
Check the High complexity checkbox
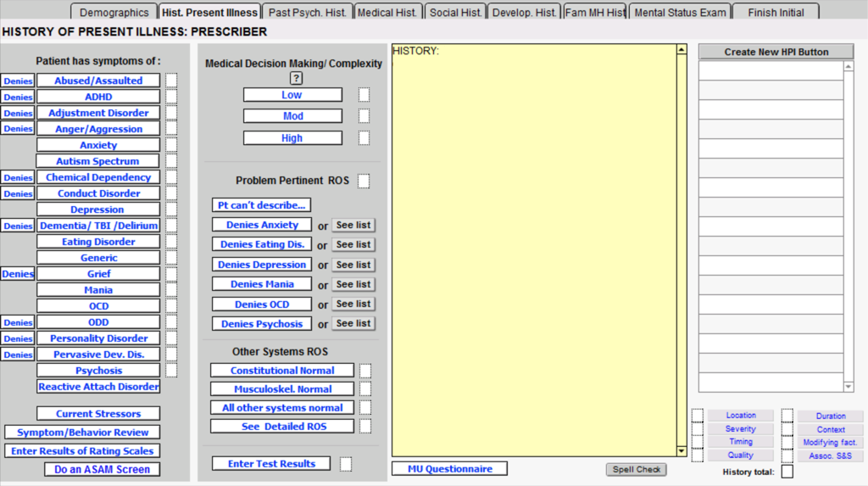click(364, 138)
